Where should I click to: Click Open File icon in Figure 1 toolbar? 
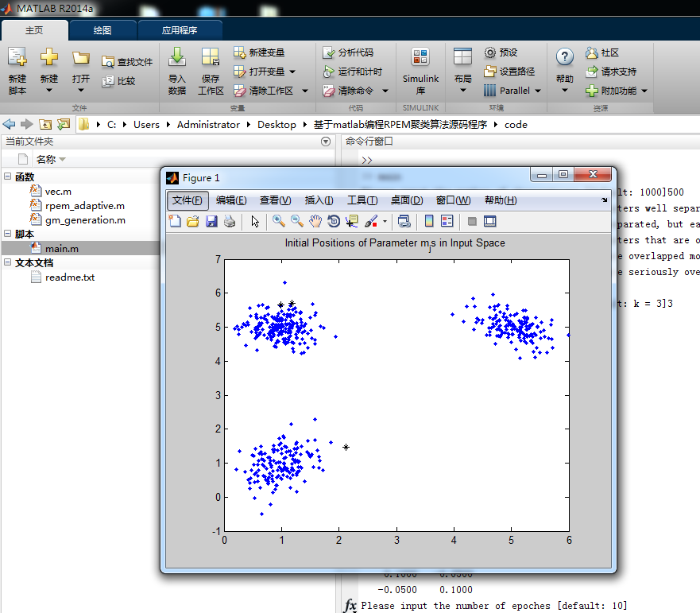point(193,221)
